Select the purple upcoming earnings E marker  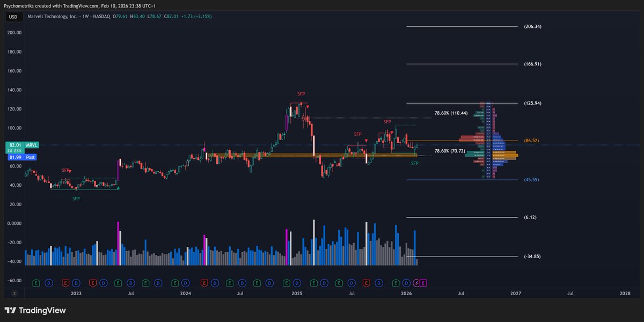coord(423,283)
